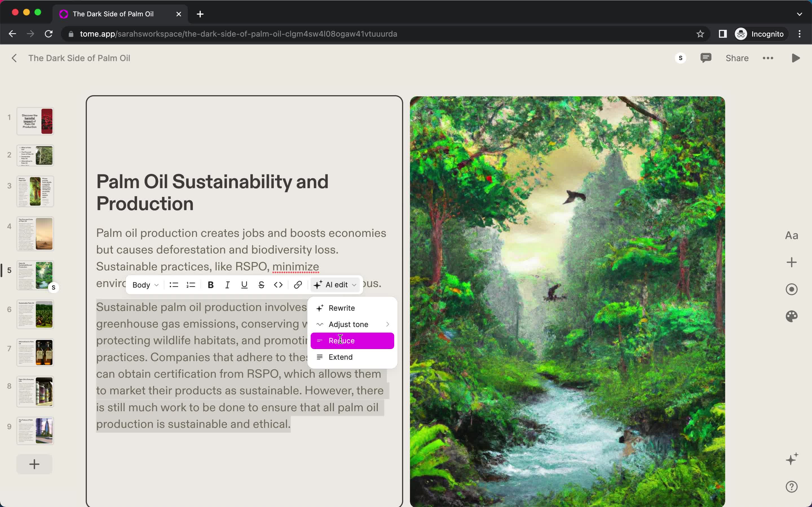The image size is (812, 507).
Task: Click the Play presentation button
Action: (796, 58)
